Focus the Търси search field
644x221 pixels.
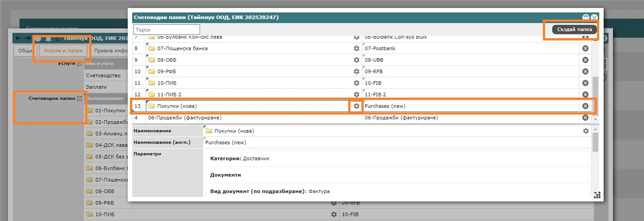[167, 29]
